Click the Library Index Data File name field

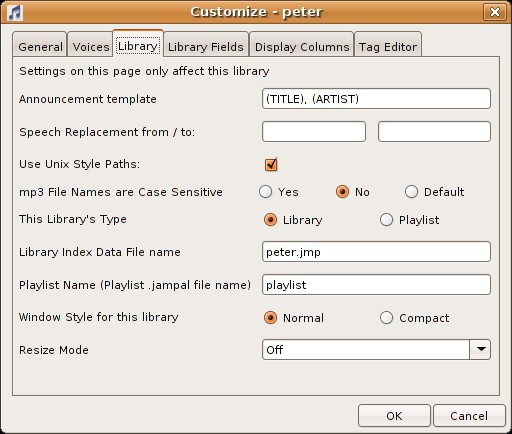[376, 252]
